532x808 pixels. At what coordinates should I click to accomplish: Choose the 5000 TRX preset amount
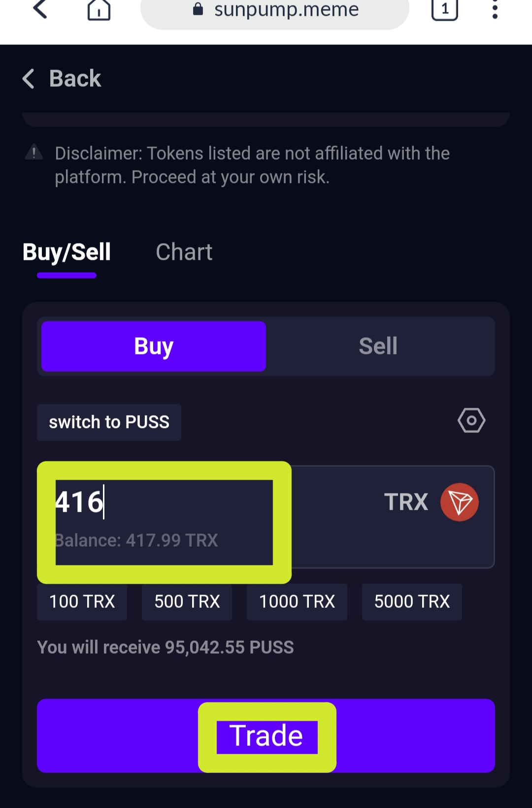(x=412, y=601)
